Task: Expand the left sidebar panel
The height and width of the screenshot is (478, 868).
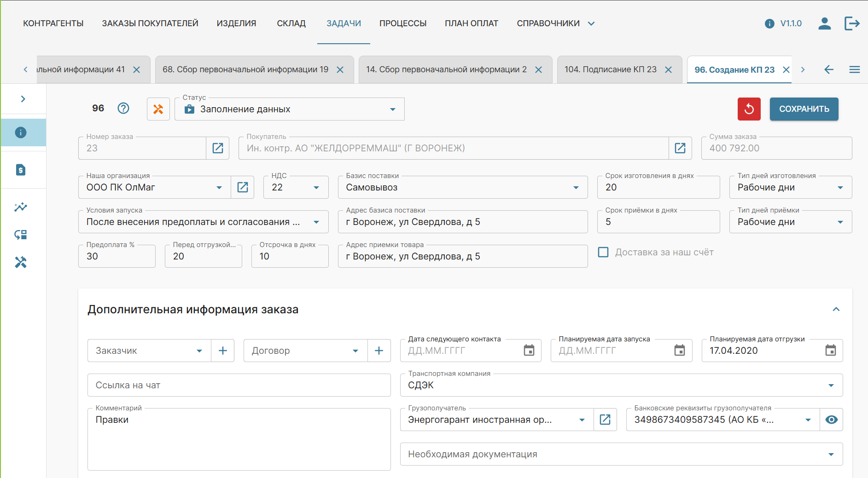Action: [x=23, y=99]
